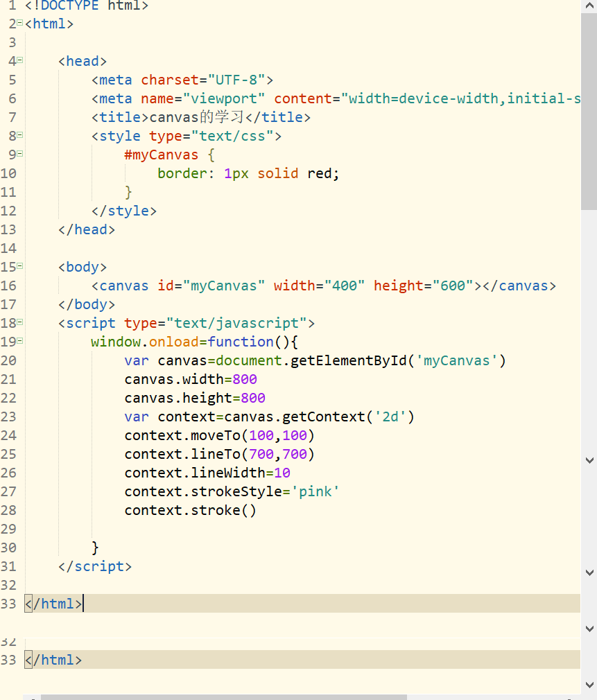Viewport: 597px width, 700px height.
Task: Click the id="myCanvas" attribute on the canvas tag
Action: click(x=211, y=286)
